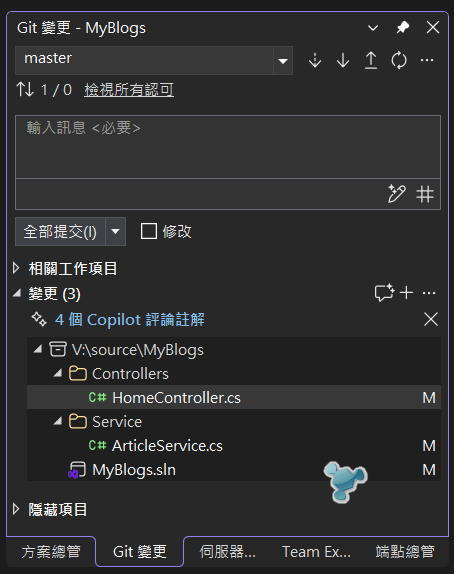Screen dimensions: 454x574
Task: Generate commit message with Copilot pen icon
Action: [397, 194]
